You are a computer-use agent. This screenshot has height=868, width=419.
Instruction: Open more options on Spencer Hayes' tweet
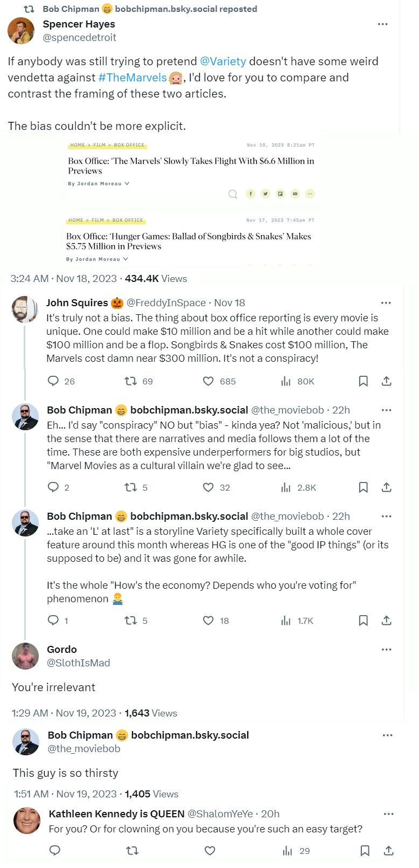(383, 24)
